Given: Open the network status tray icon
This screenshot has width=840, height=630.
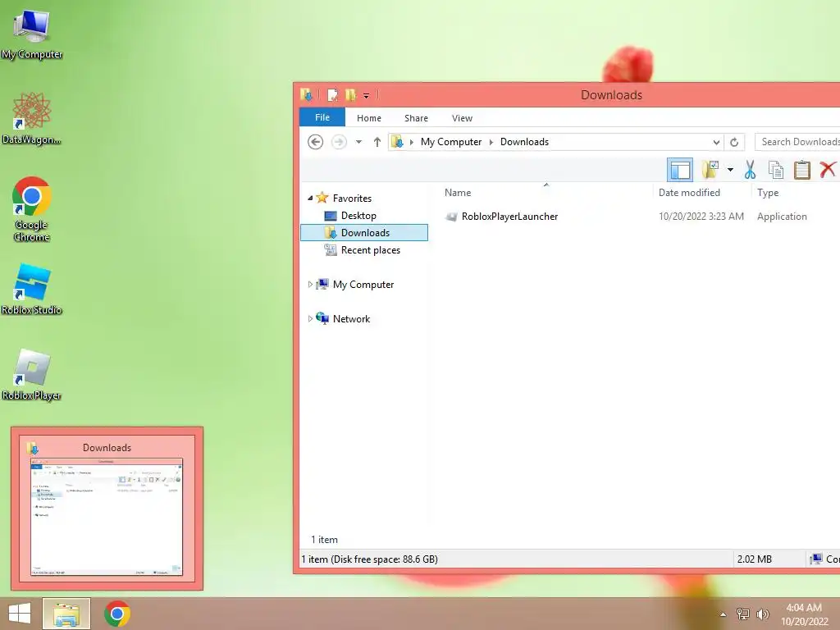Looking at the screenshot, I should pyautogui.click(x=743, y=614).
